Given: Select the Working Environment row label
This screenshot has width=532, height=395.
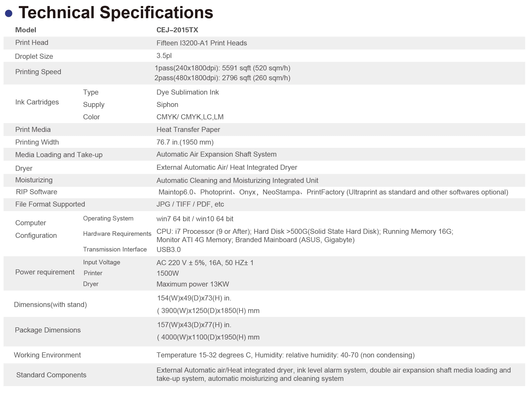Looking at the screenshot, I should tap(47, 355).
